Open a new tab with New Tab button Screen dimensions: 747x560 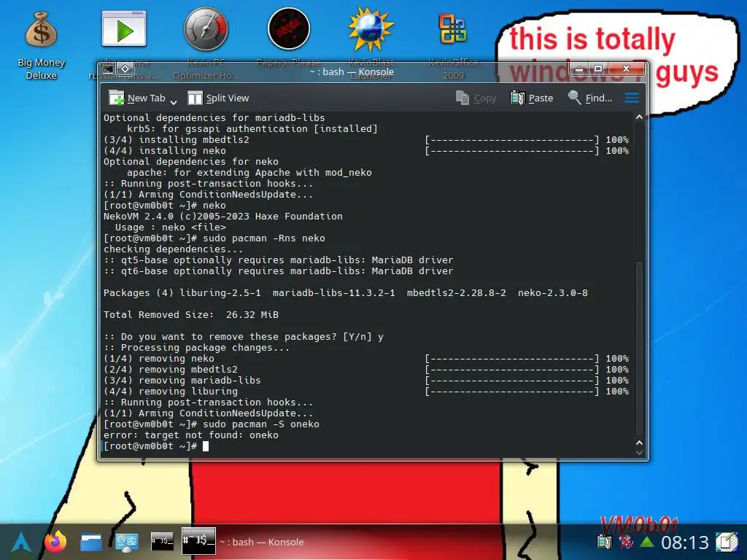(137, 98)
